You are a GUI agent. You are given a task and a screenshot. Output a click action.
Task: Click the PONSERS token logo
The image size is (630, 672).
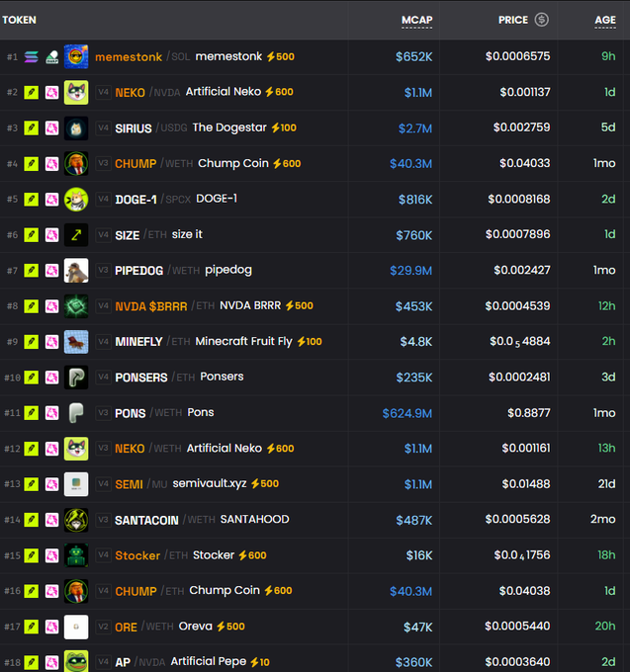click(x=76, y=378)
